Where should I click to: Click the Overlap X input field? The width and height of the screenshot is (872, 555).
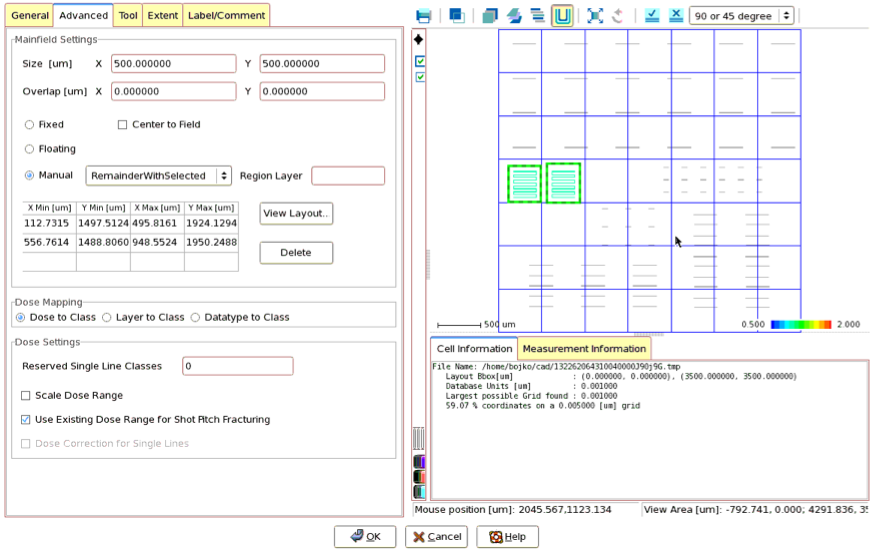click(174, 91)
